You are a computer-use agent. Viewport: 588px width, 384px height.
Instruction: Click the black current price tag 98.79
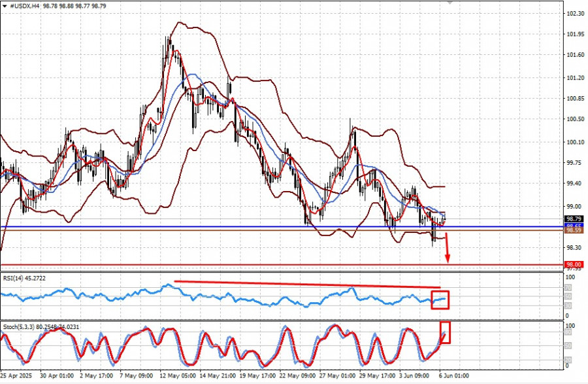[574, 218]
